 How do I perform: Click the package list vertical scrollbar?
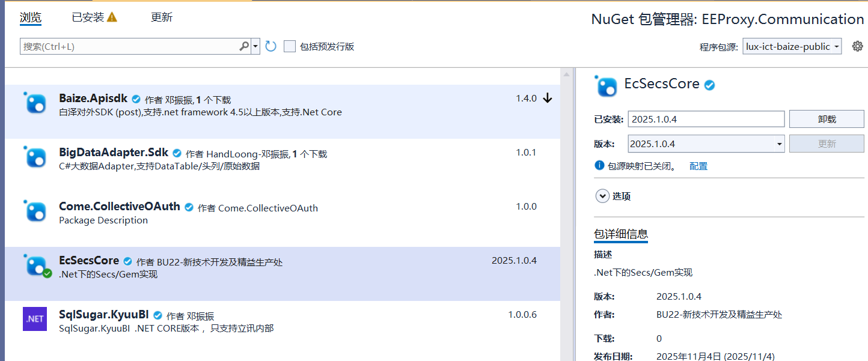(x=566, y=210)
